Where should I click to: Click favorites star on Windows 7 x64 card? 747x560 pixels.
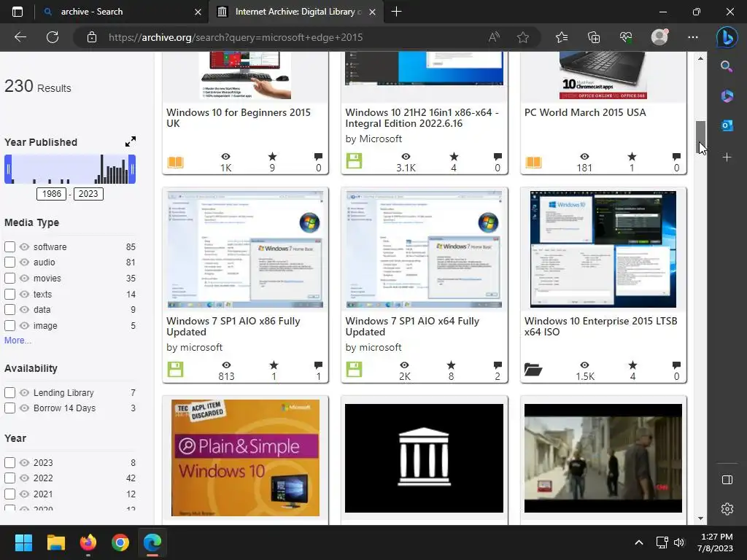click(451, 365)
